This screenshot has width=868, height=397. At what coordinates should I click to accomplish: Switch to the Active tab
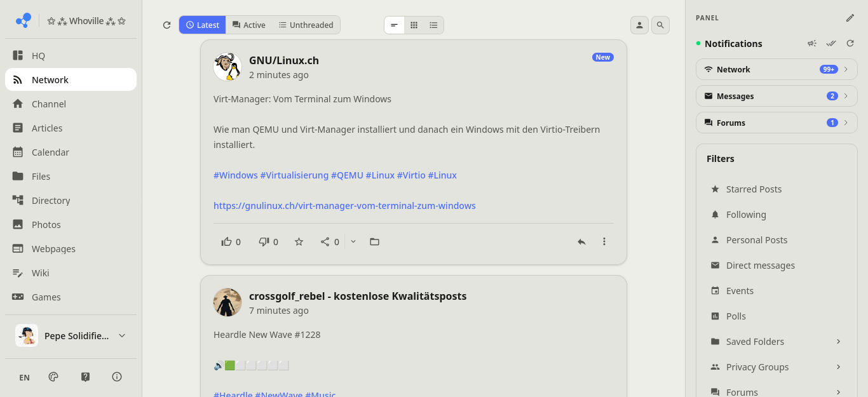(x=248, y=25)
